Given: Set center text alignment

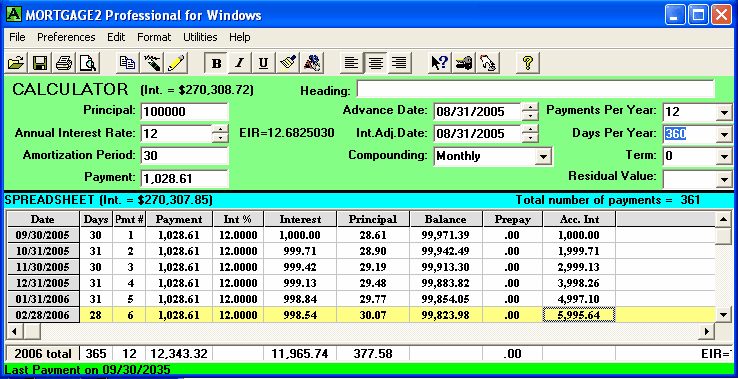Looking at the screenshot, I should [376, 63].
